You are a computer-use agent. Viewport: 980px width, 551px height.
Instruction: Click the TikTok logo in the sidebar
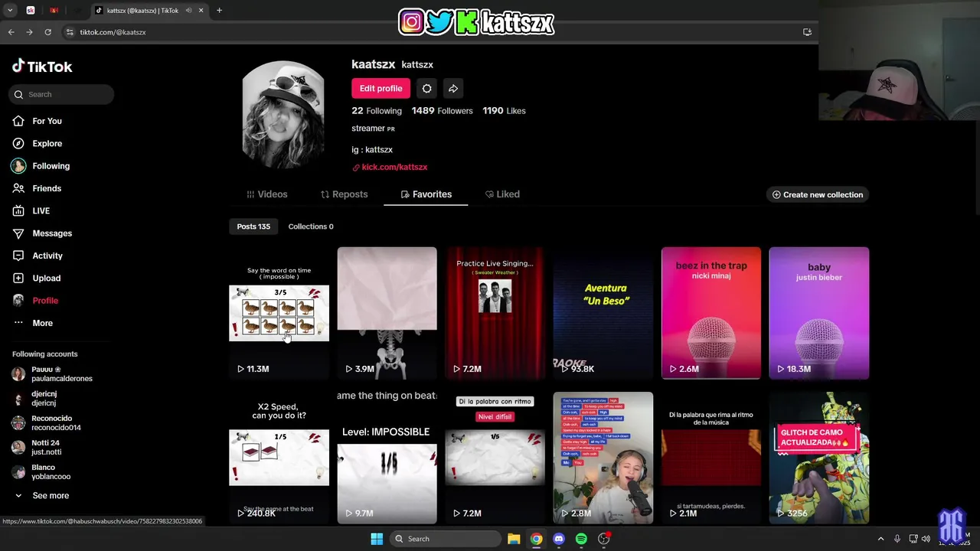[x=42, y=67]
